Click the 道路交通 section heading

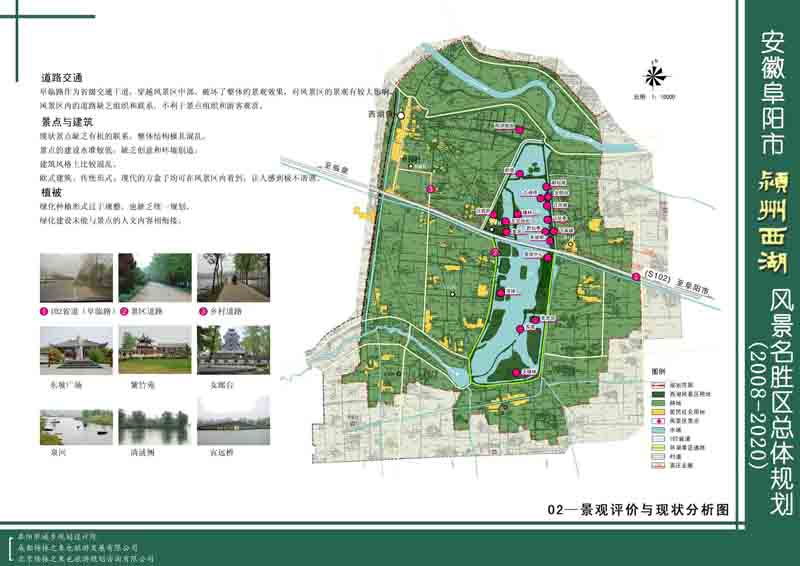point(61,77)
